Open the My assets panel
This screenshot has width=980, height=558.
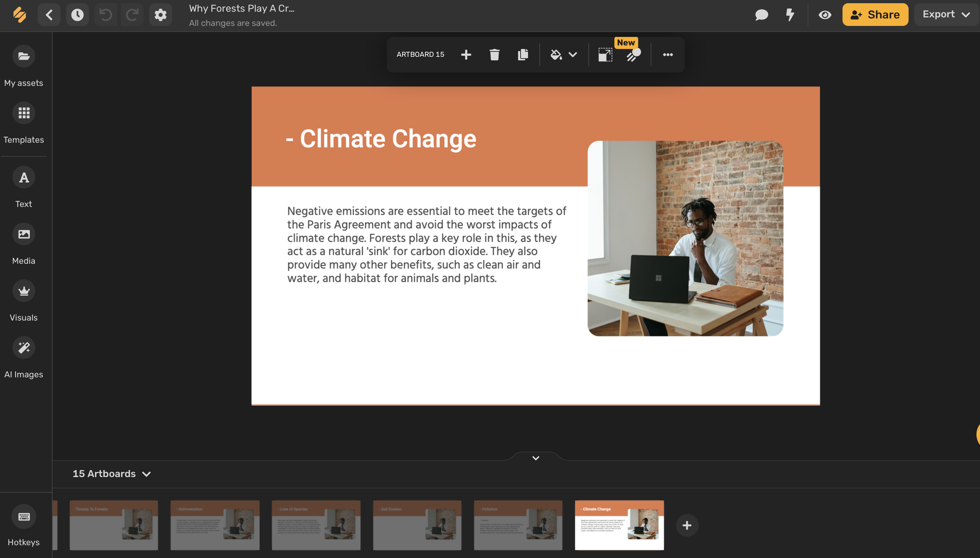pyautogui.click(x=23, y=56)
